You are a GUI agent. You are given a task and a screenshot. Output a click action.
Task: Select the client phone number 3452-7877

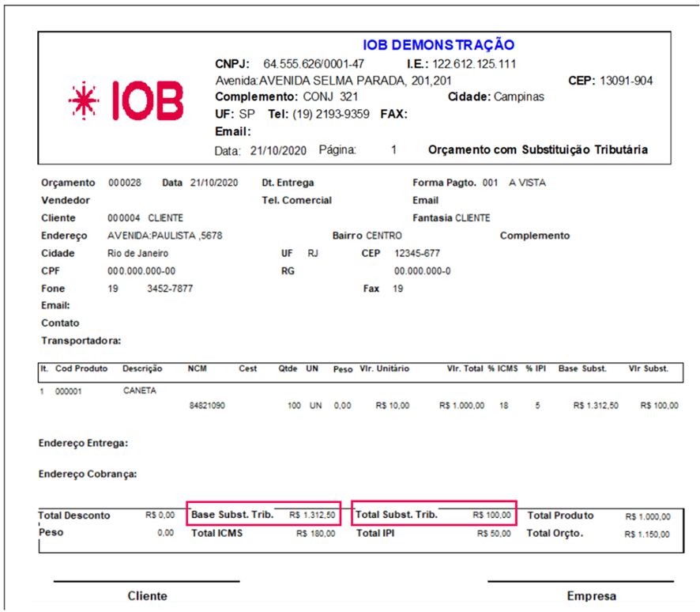click(170, 289)
